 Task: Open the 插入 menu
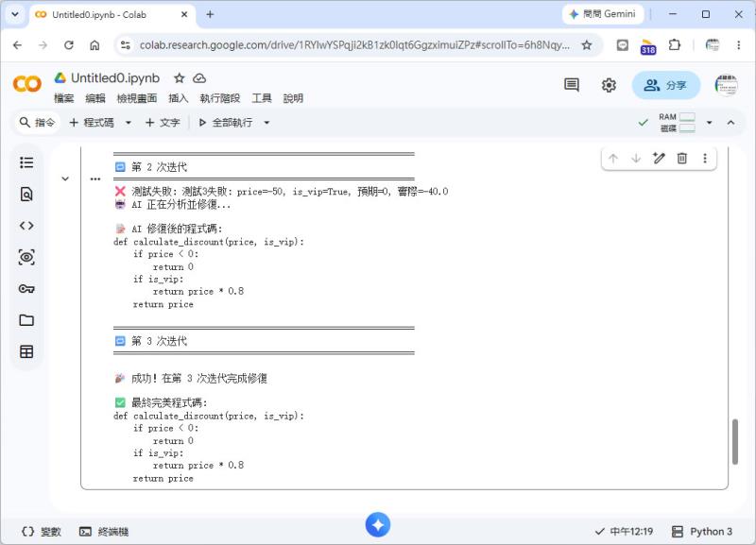[178, 98]
